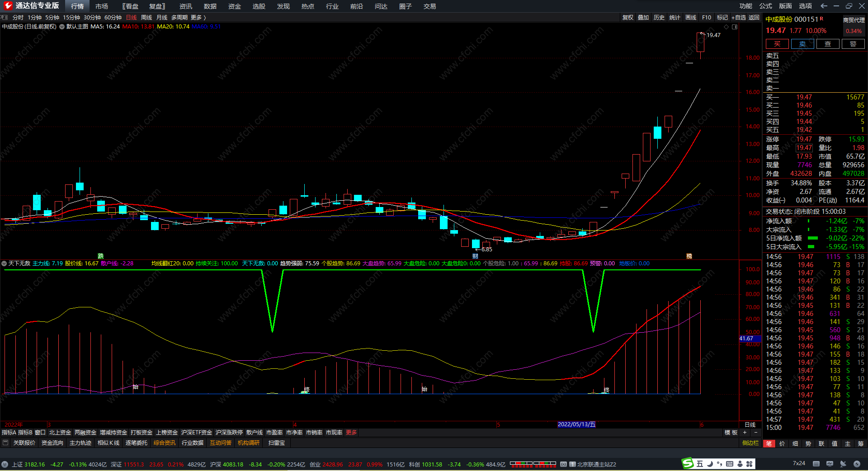Switch the tick panel to 价 view
Image resolution: width=868 pixels, height=471 pixels.
click(x=782, y=444)
